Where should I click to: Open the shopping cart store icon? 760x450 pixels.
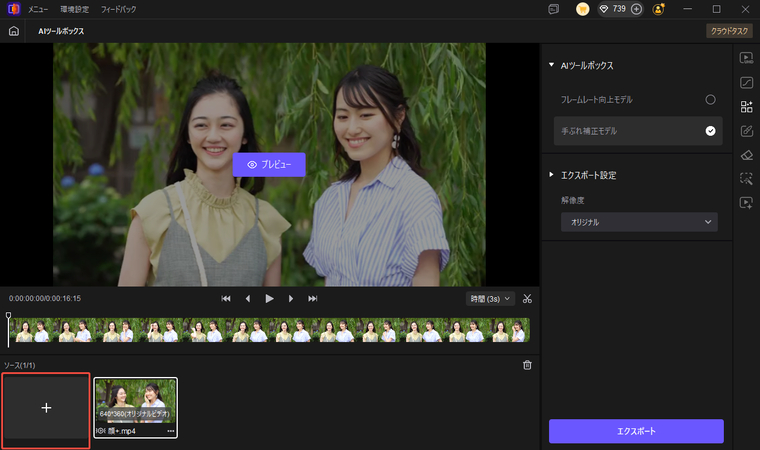582,9
